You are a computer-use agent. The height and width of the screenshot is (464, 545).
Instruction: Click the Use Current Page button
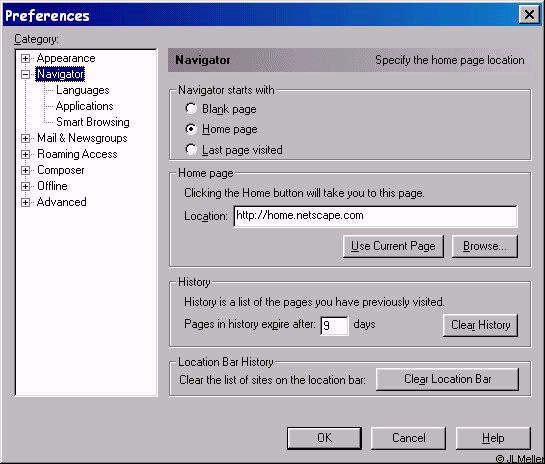pos(393,246)
